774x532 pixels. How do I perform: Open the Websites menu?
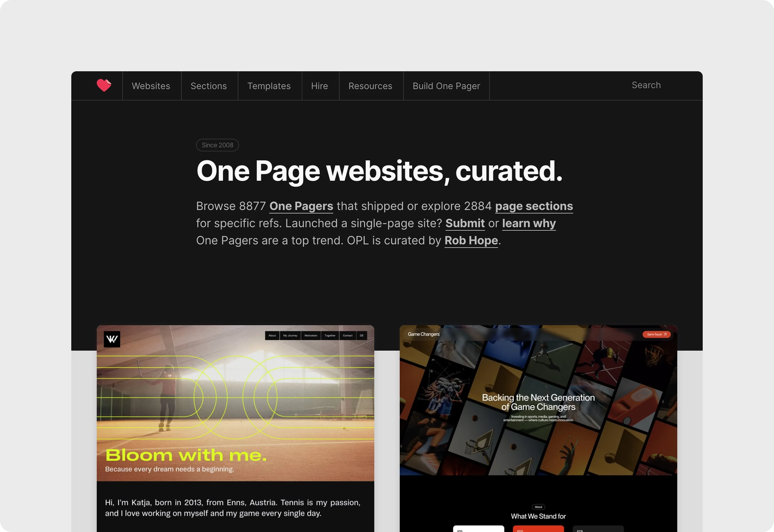coord(151,86)
